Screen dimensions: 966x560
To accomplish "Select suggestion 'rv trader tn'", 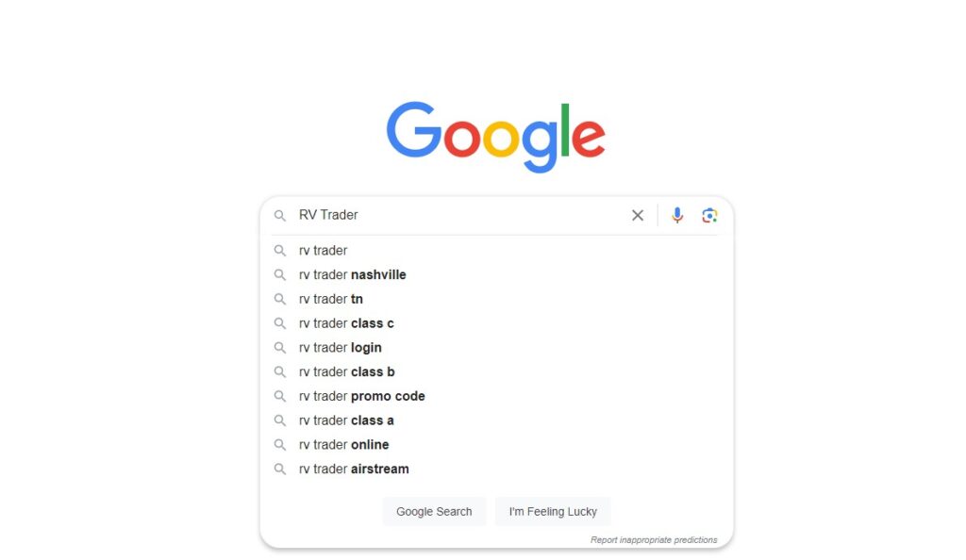I will coord(496,299).
